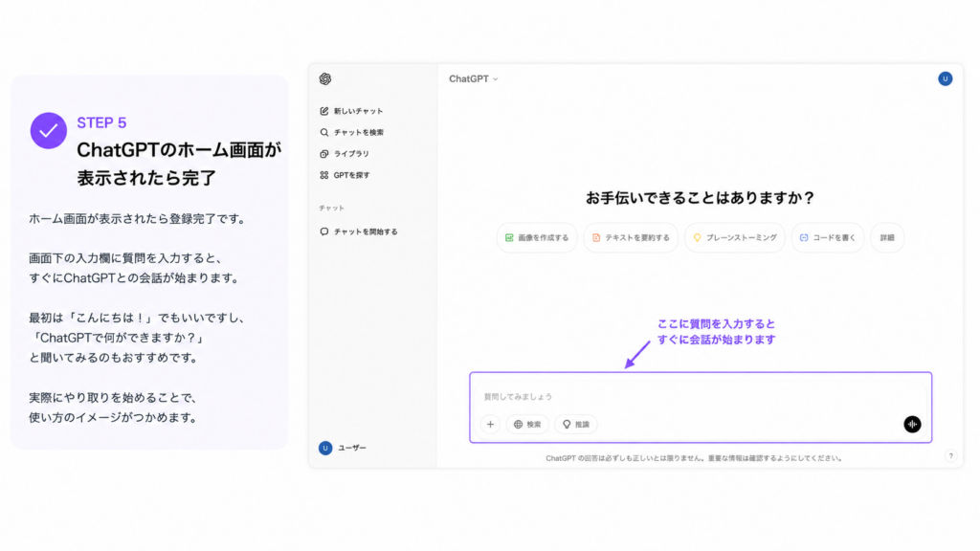
Task: Click the globe icon on 検索 button
Action: click(518, 424)
